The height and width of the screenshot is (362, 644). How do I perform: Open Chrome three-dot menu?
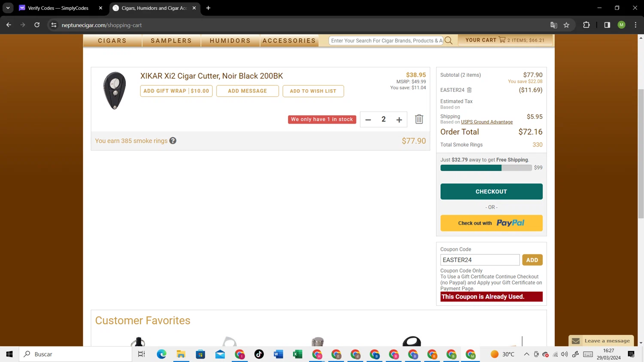(635, 25)
